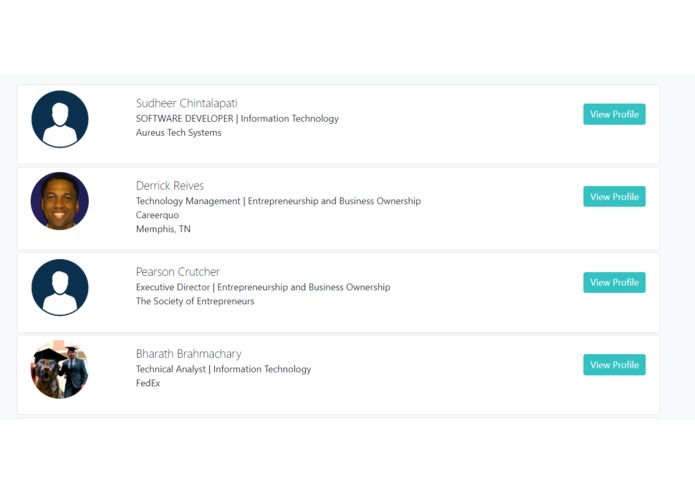
Task: Click the Aureus Tech Systems company text
Action: tap(178, 132)
